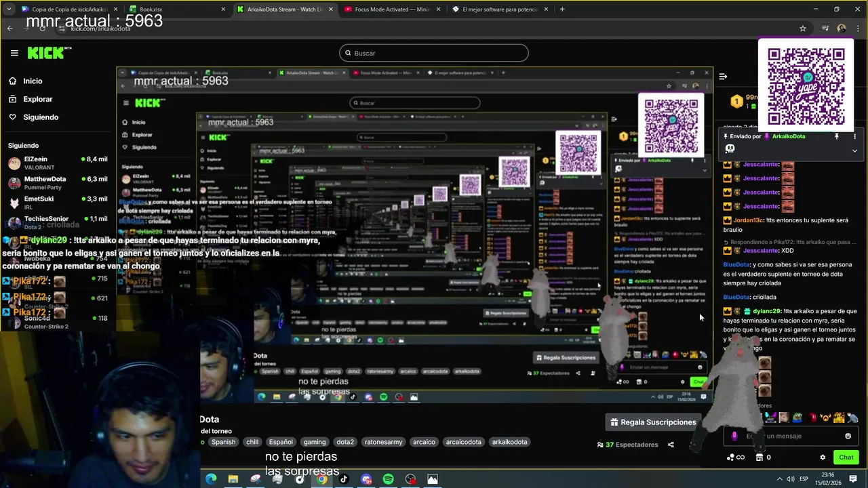Click the Buscar search field
The image size is (868, 488).
[x=434, y=53]
